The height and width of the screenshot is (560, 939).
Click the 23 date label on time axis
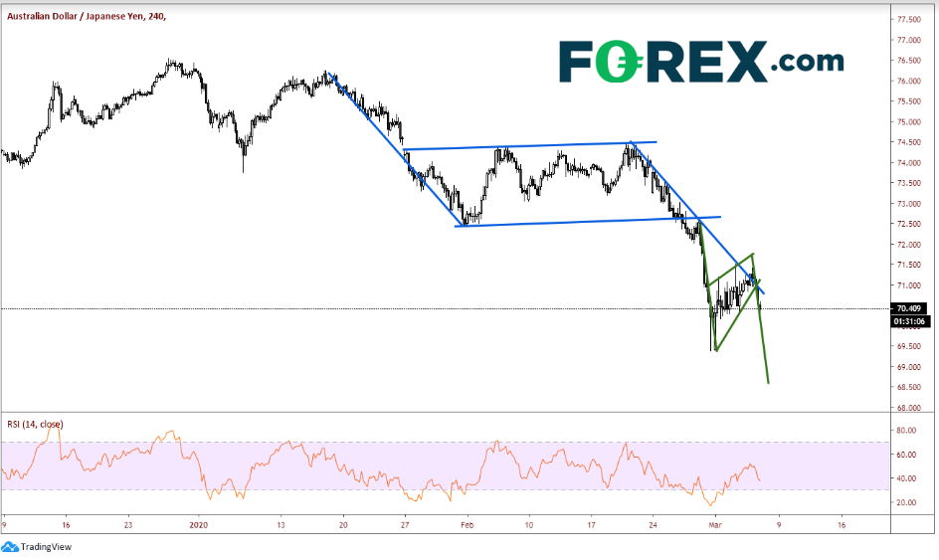pos(128,525)
